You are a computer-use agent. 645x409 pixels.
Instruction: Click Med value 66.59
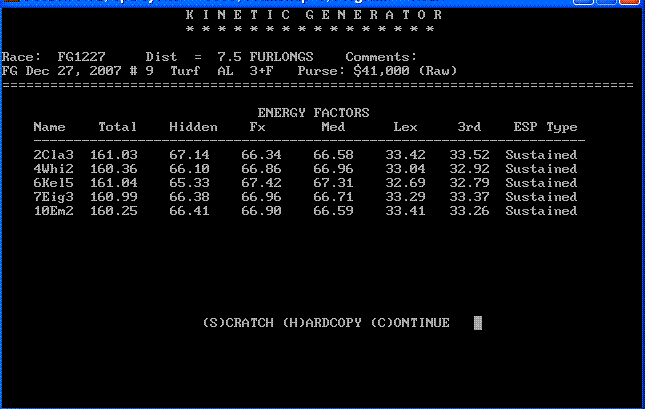coord(333,211)
